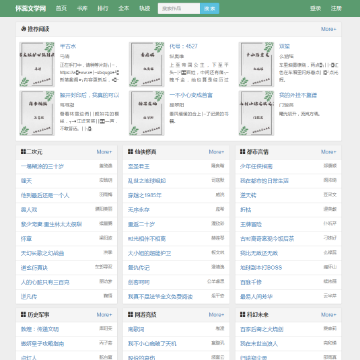This screenshot has height=360, width=360.
Task: Expand More+ in the 推荐阅读 header
Action: coord(329,29)
